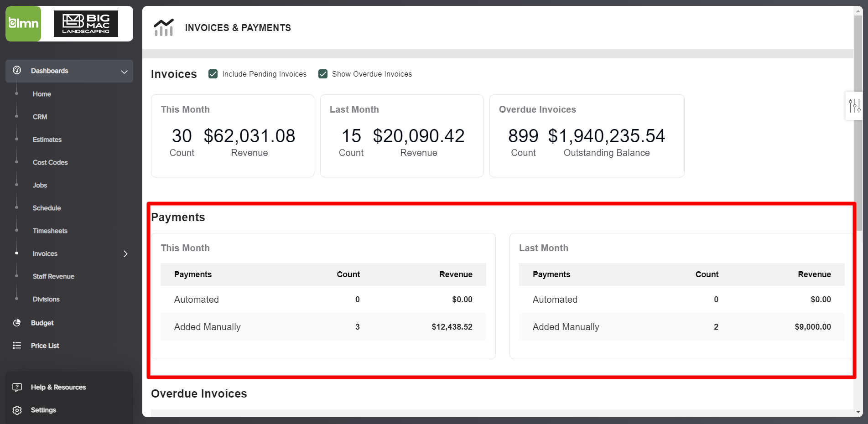Click the Big Mac Landscaping logo

pos(86,24)
